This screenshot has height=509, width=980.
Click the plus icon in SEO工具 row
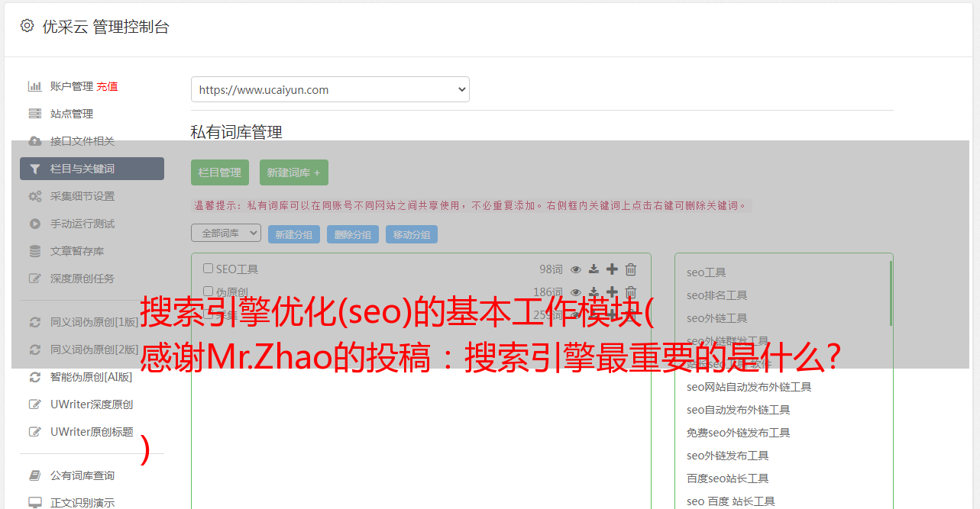tap(612, 269)
